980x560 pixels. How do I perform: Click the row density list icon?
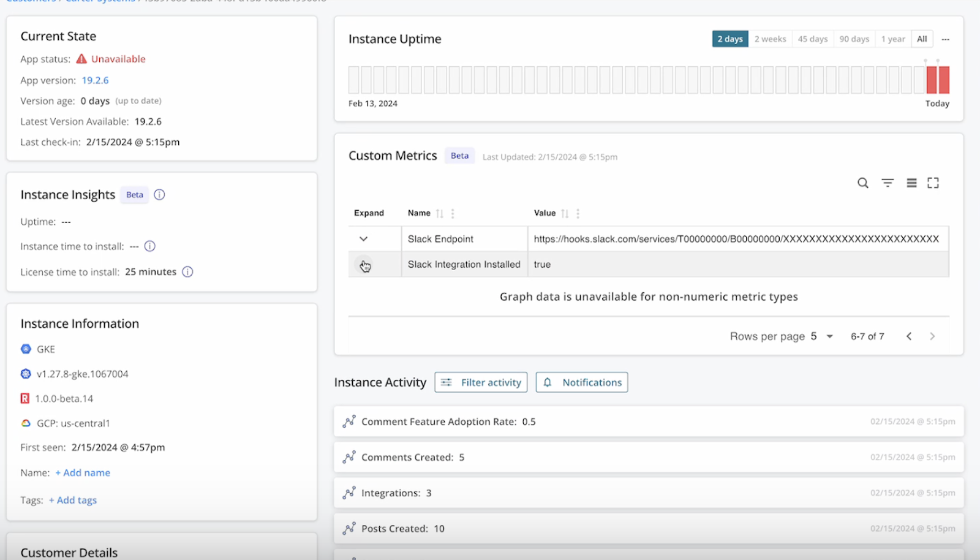911,183
